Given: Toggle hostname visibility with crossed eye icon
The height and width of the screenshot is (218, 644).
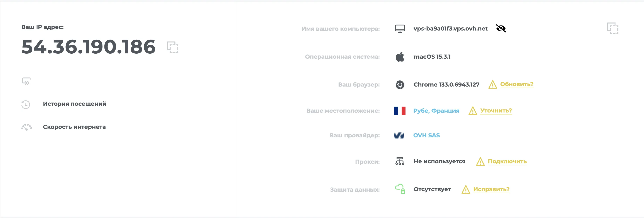Looking at the screenshot, I should [x=501, y=29].
